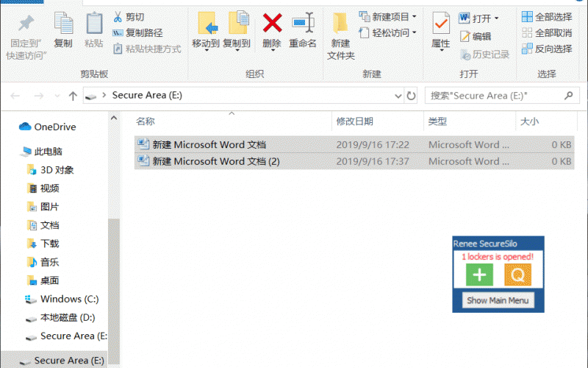The image size is (588, 368).
Task: Click the 编辑 edit command
Action: coord(476,36)
